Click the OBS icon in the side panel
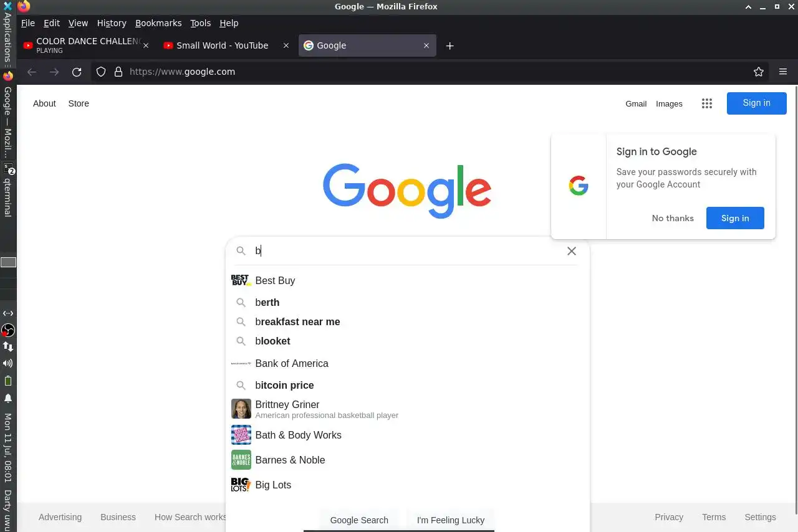 (8, 330)
